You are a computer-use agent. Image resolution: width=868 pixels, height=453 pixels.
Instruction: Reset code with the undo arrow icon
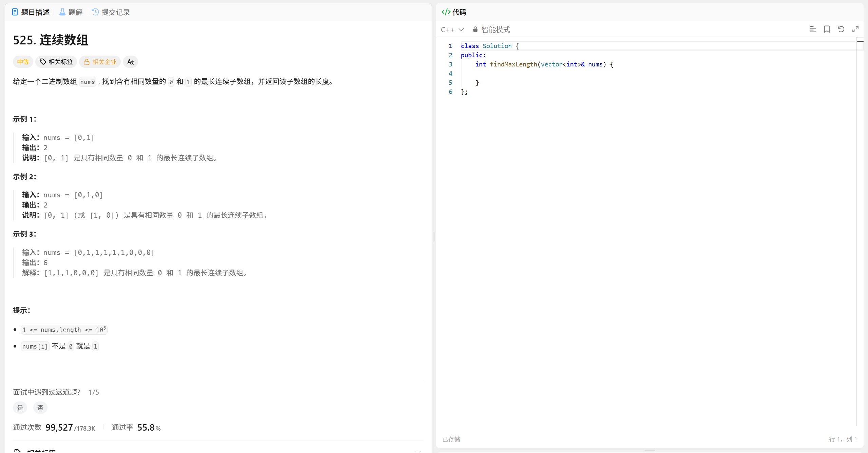pos(841,29)
